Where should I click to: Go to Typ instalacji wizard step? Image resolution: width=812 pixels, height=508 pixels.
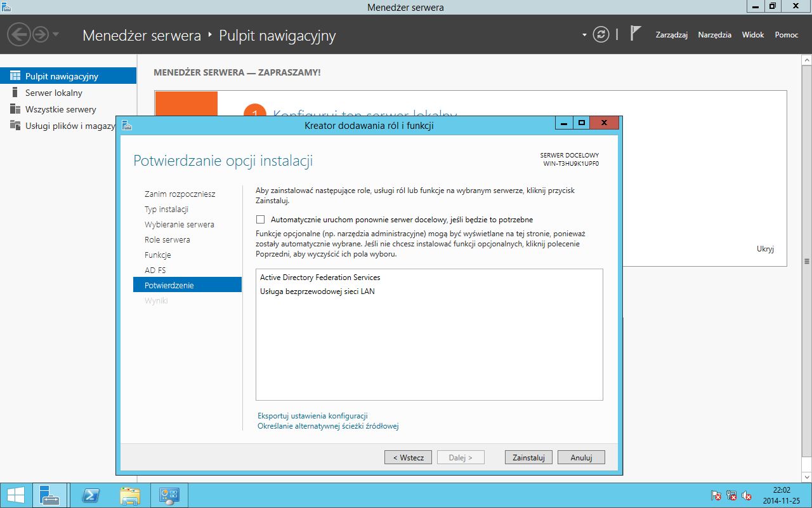coord(166,209)
